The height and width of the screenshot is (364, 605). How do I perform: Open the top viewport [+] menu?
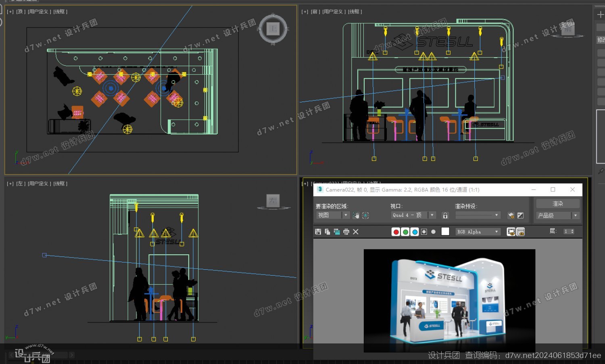[x=10, y=12]
